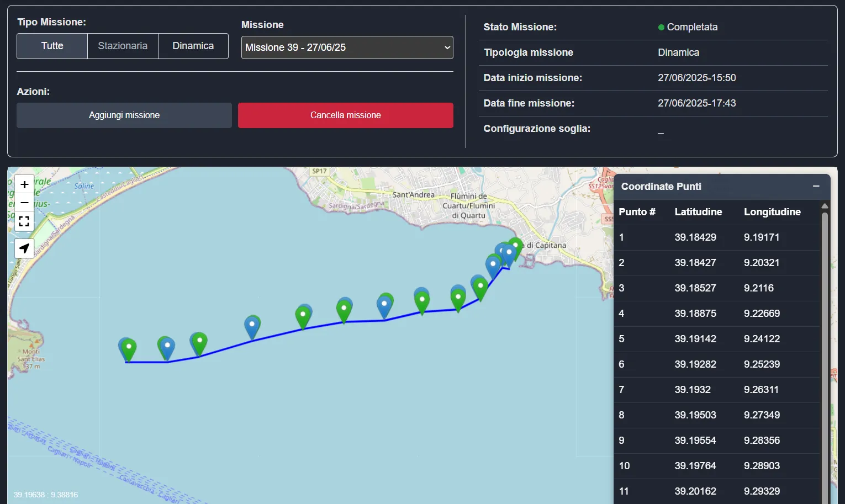845x504 pixels.
Task: Zoom out on the map
Action: [24, 203]
